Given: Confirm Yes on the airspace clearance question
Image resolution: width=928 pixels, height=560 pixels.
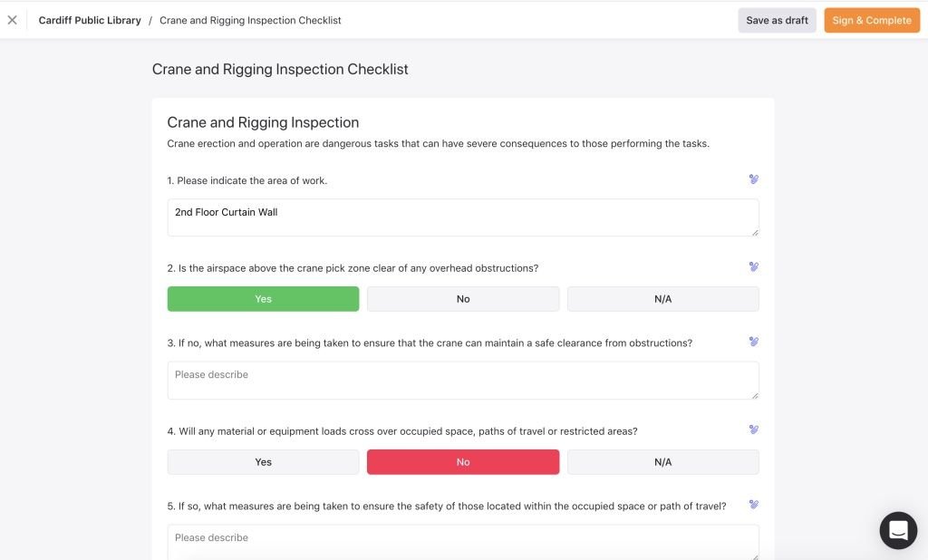Looking at the screenshot, I should click(263, 298).
